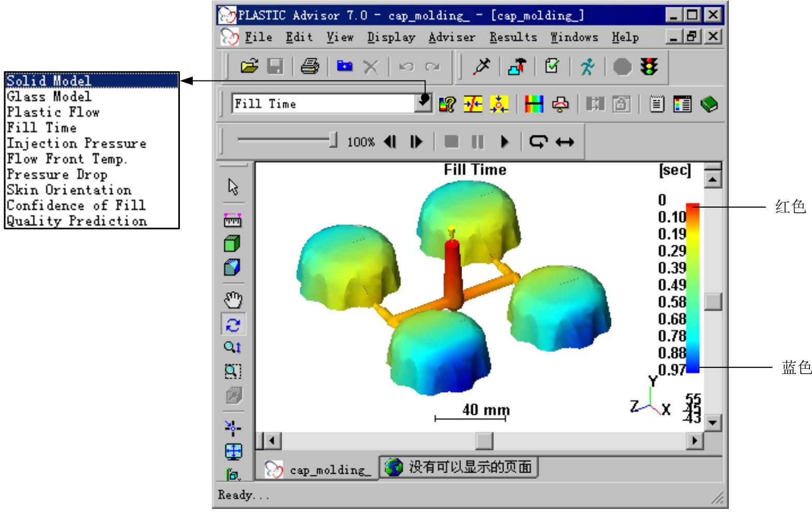Viewport: 812px width, 514px height.
Task: Toggle loop animation mode
Action: tap(539, 142)
